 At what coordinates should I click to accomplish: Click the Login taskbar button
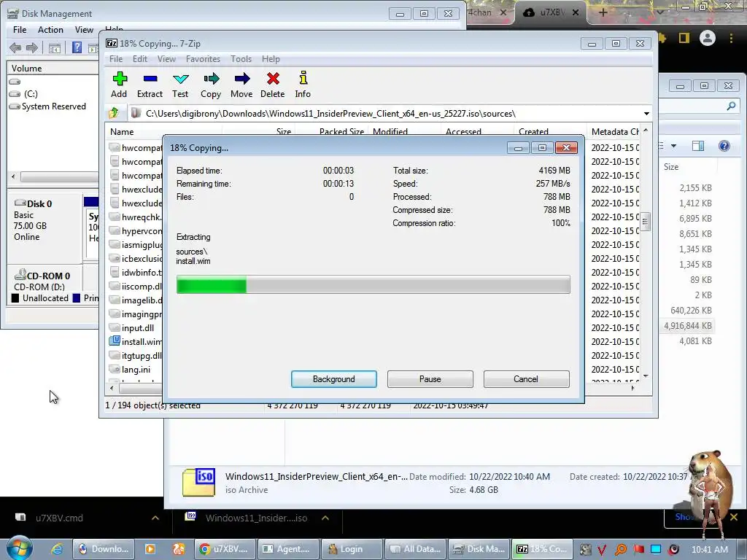point(352,549)
